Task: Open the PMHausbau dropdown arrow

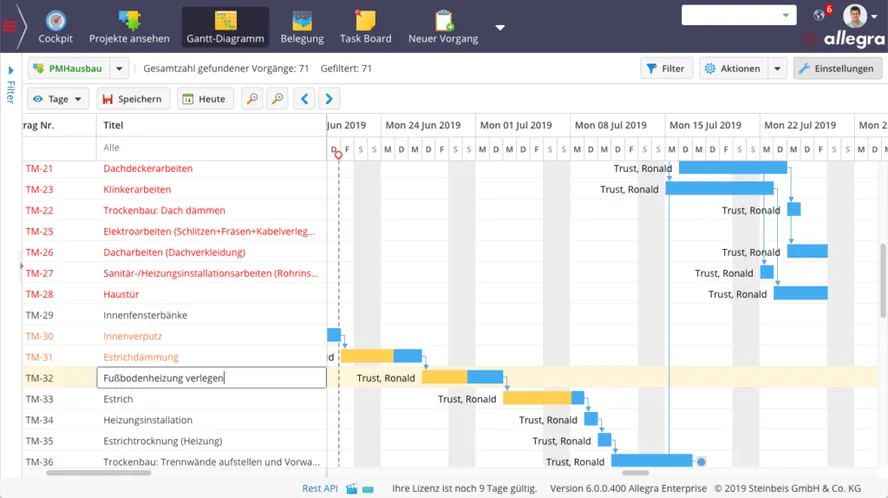Action: [119, 69]
